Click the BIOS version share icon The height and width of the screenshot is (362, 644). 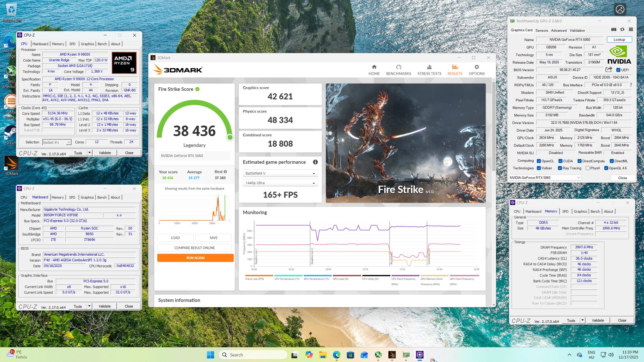tap(609, 70)
